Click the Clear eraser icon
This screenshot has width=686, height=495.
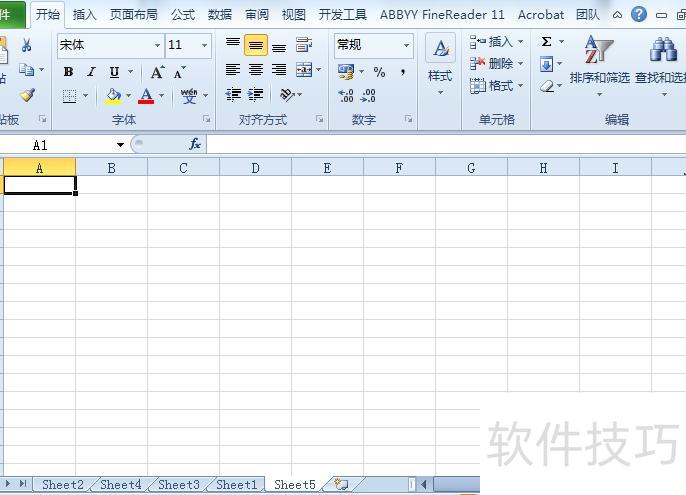click(546, 86)
